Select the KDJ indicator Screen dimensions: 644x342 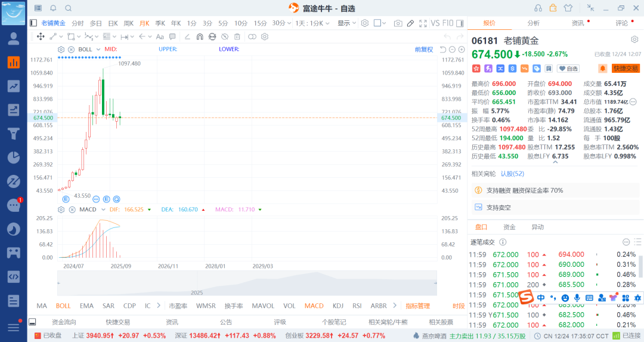click(338, 306)
